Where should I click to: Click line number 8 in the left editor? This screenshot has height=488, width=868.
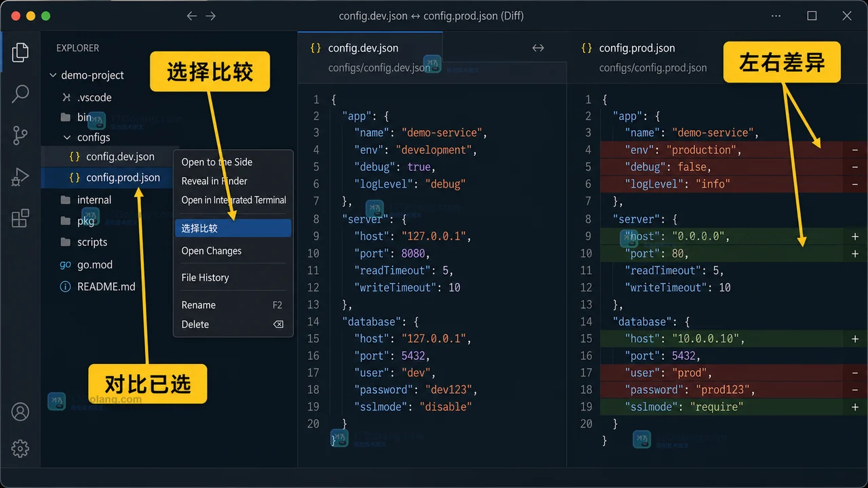[x=316, y=219]
